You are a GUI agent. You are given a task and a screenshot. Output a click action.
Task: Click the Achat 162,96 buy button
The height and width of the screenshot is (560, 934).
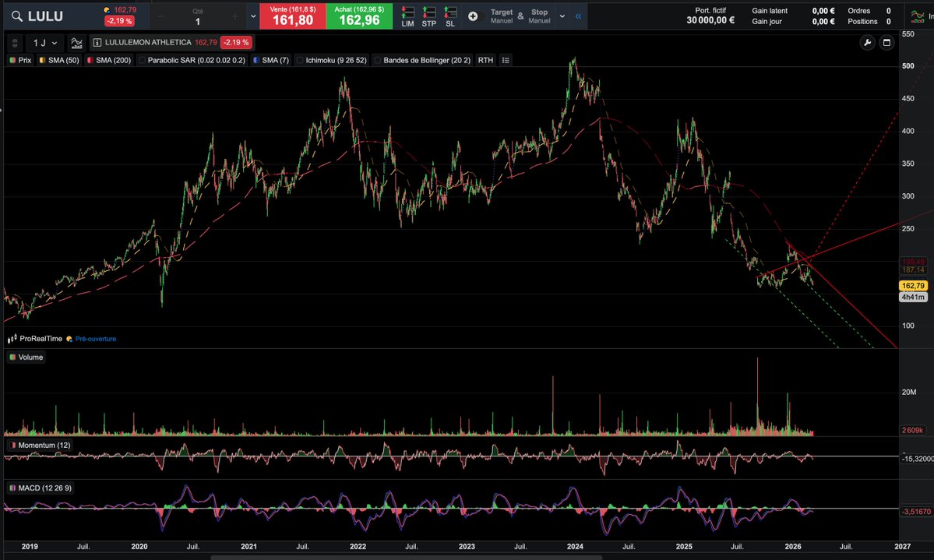pyautogui.click(x=359, y=16)
